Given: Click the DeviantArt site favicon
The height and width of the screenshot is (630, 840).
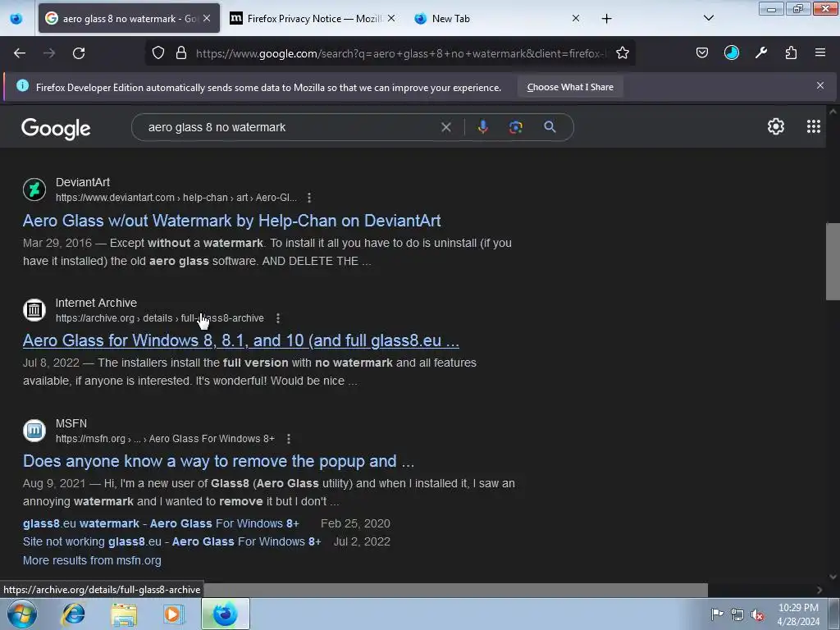Looking at the screenshot, I should click(34, 189).
